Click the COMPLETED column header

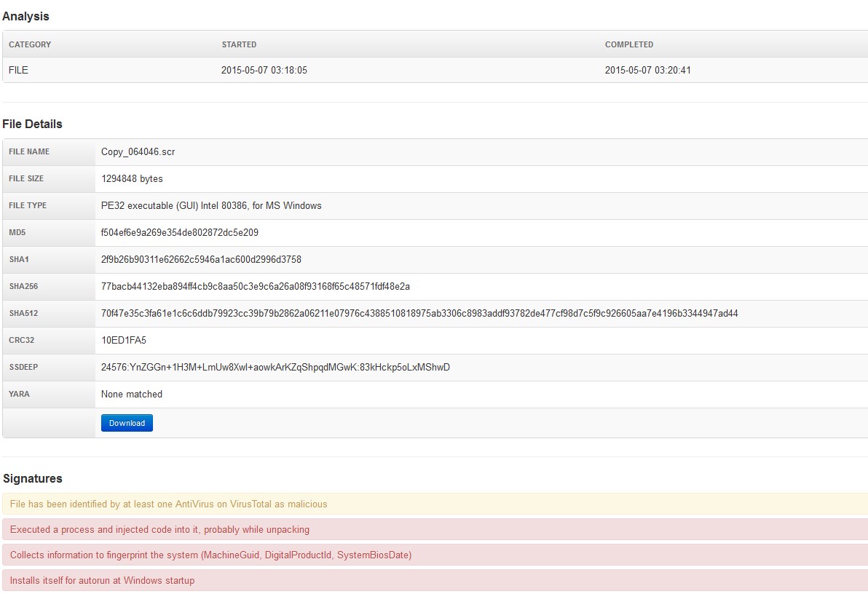pos(629,44)
